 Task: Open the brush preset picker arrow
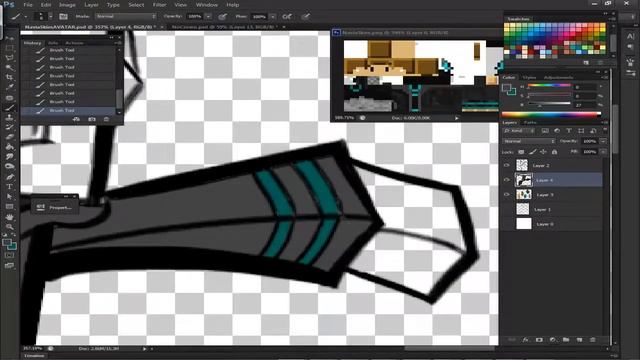[51, 16]
